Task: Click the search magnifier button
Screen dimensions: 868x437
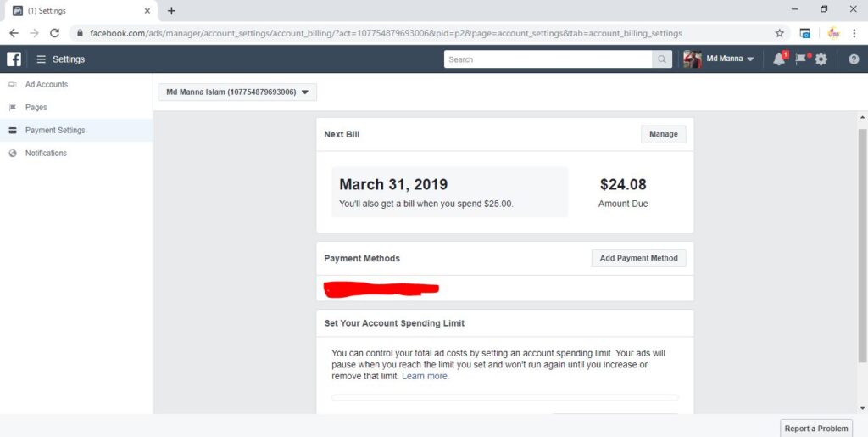Action: 661,59
